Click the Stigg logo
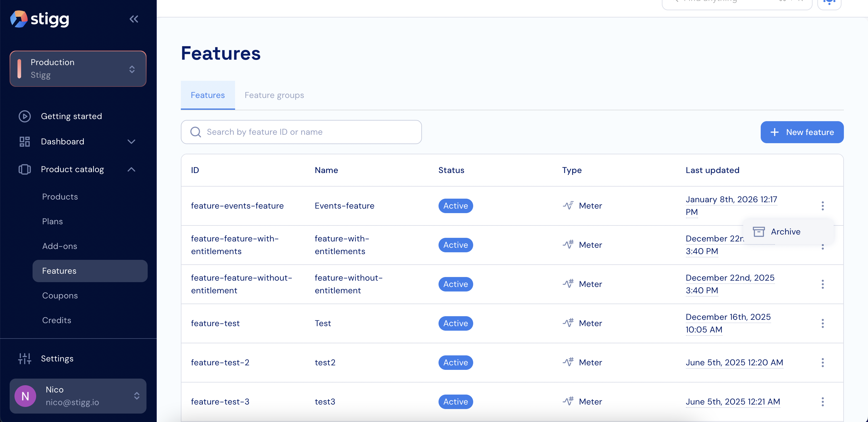 pyautogui.click(x=40, y=19)
